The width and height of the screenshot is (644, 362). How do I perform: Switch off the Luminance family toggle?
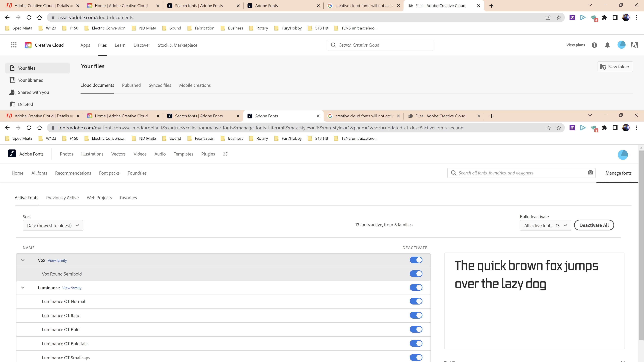point(416,288)
